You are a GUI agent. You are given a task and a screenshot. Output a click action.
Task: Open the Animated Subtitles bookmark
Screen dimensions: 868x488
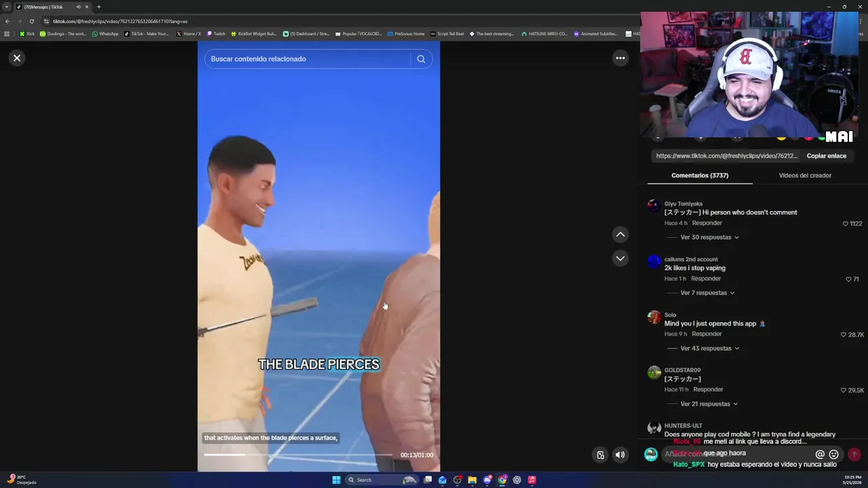tap(596, 34)
